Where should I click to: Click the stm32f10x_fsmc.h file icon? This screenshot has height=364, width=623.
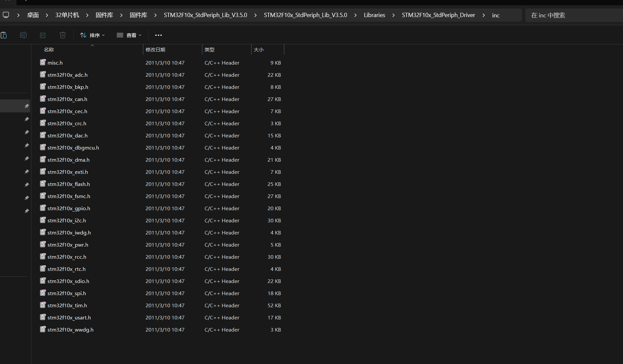(43, 196)
